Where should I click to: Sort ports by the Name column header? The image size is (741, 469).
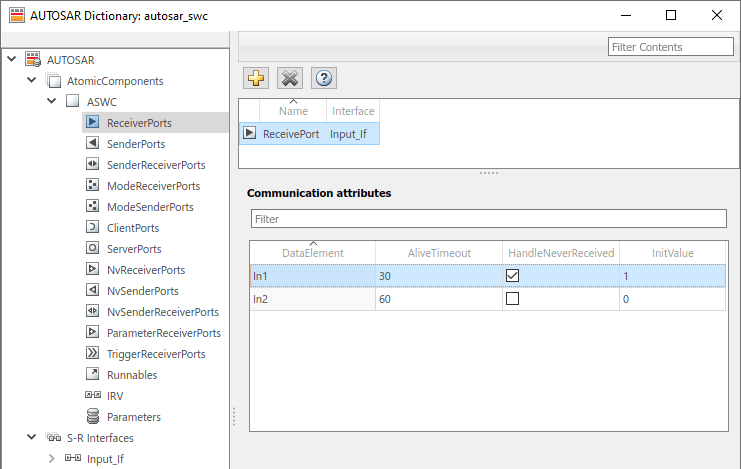(293, 111)
